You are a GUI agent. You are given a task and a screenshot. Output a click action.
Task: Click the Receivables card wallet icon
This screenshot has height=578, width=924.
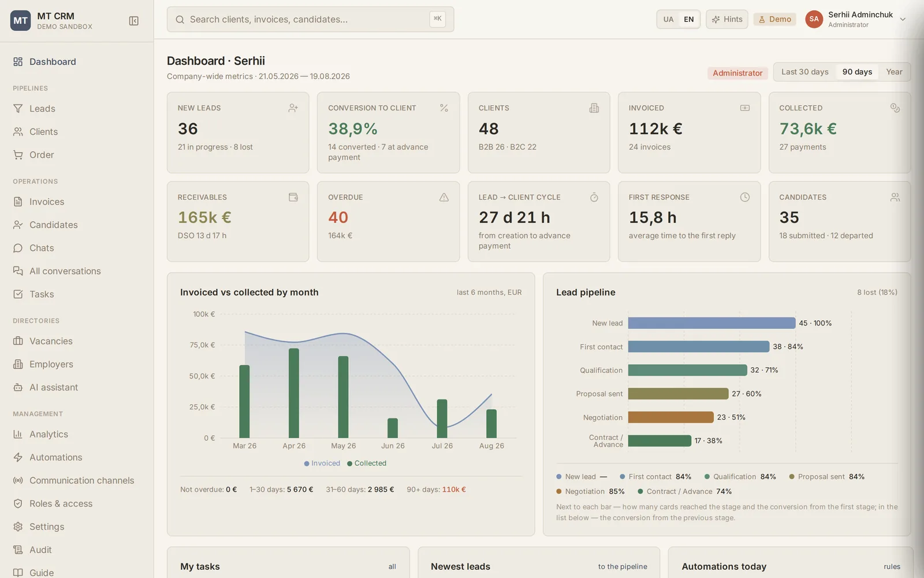click(x=293, y=197)
